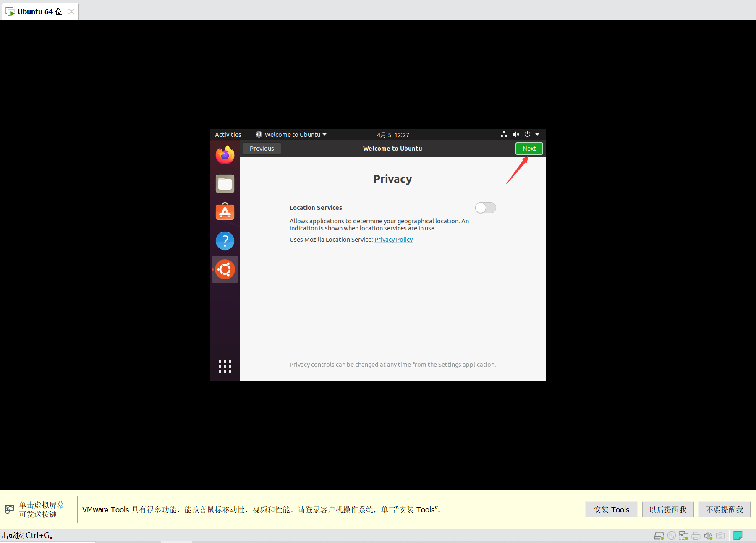Click the Next button

click(x=529, y=149)
